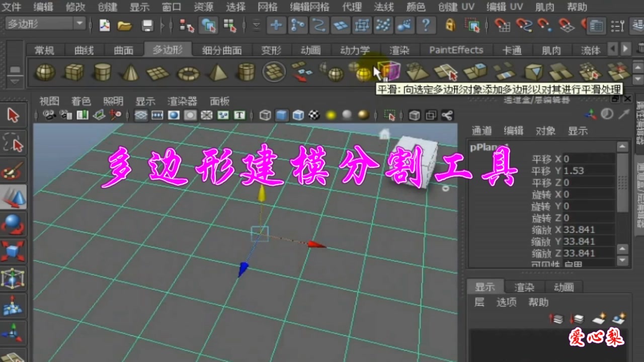The image size is (644, 362).
Task: Click the yellow Y-axis move handle
Action: 262,194
